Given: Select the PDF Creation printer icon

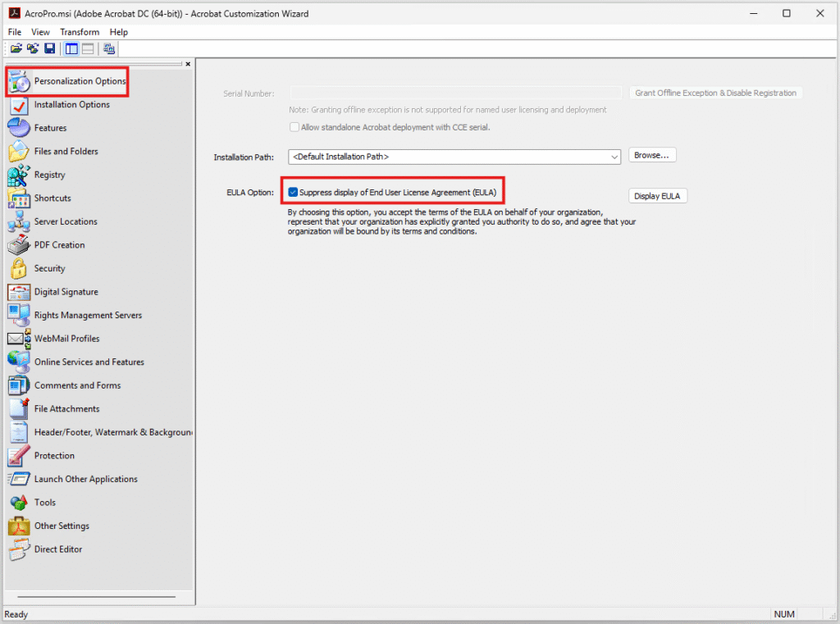Looking at the screenshot, I should tap(19, 245).
